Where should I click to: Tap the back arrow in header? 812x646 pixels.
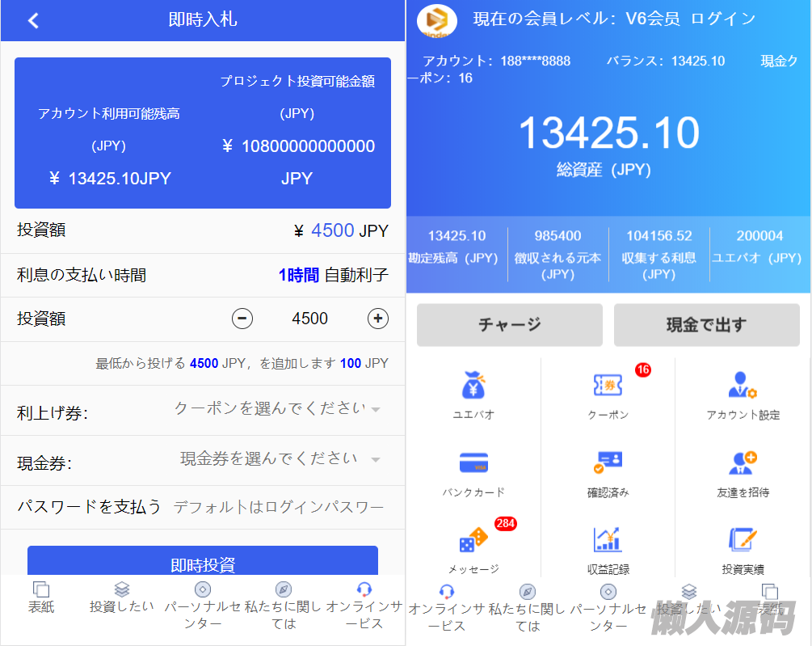point(33,21)
